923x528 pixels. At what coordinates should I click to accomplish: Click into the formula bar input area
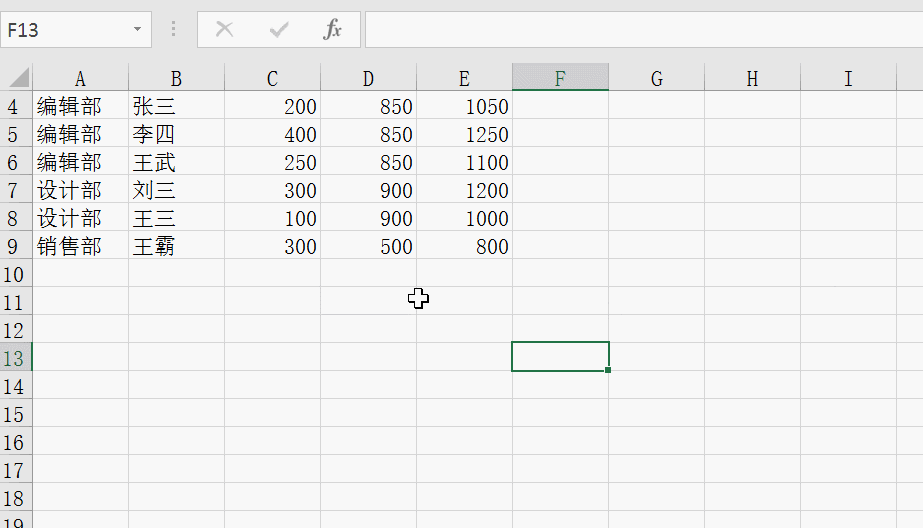pos(640,30)
